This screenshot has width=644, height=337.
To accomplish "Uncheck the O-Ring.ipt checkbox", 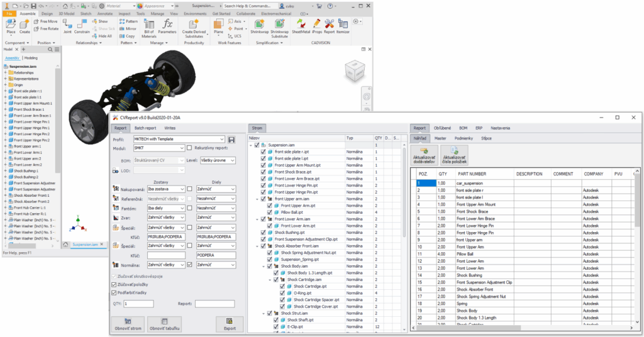I will [282, 293].
